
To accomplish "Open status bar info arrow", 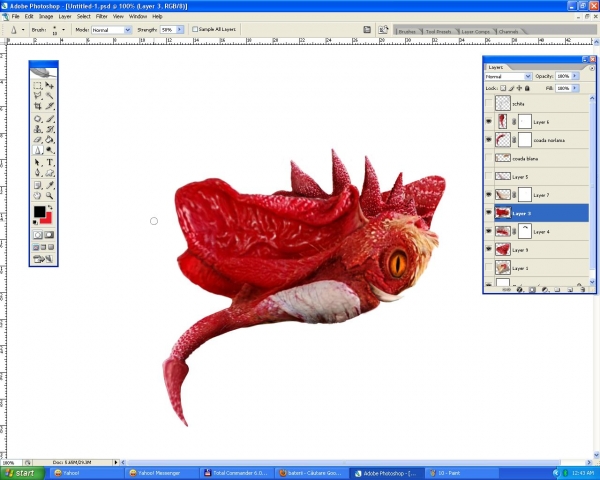I will point(116,462).
